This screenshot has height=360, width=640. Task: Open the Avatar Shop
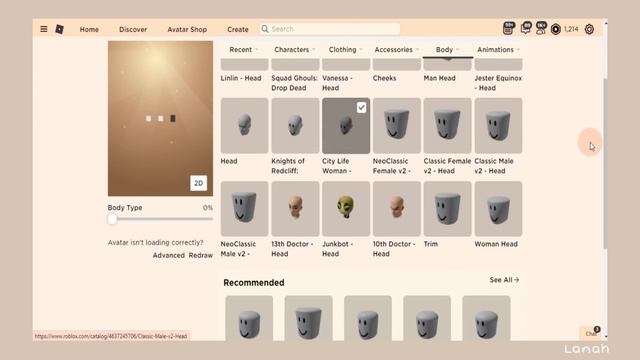pos(187,29)
